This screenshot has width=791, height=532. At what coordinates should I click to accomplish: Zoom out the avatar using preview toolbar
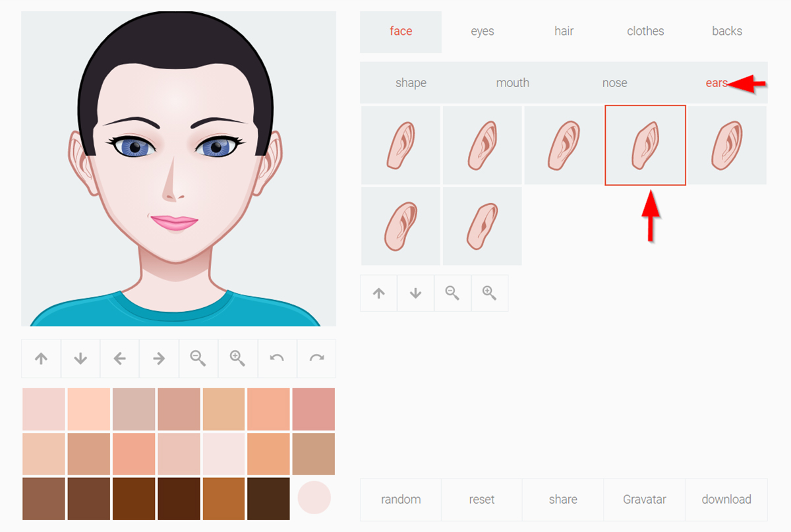click(x=198, y=359)
